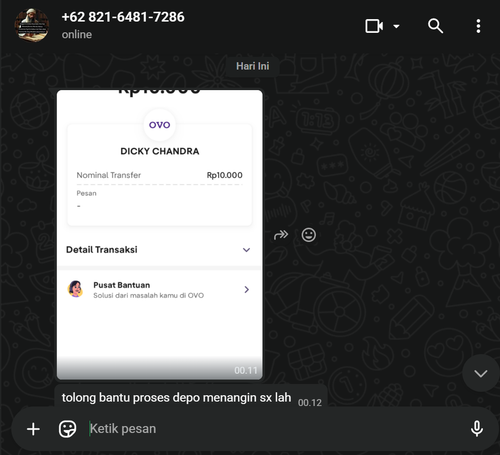Screen dimensions: 500x455
Task: Open the sticker and emoji picker
Action: pyautogui.click(x=67, y=429)
